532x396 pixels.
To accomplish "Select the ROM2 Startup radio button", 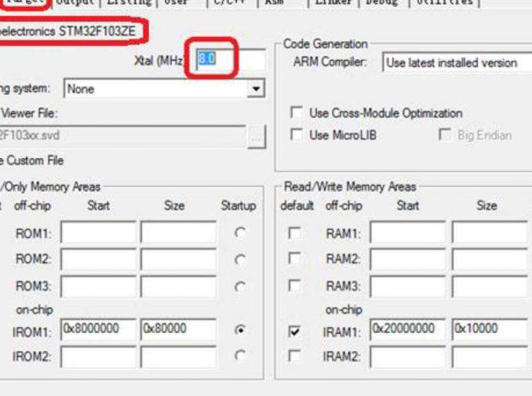I will point(240,260).
